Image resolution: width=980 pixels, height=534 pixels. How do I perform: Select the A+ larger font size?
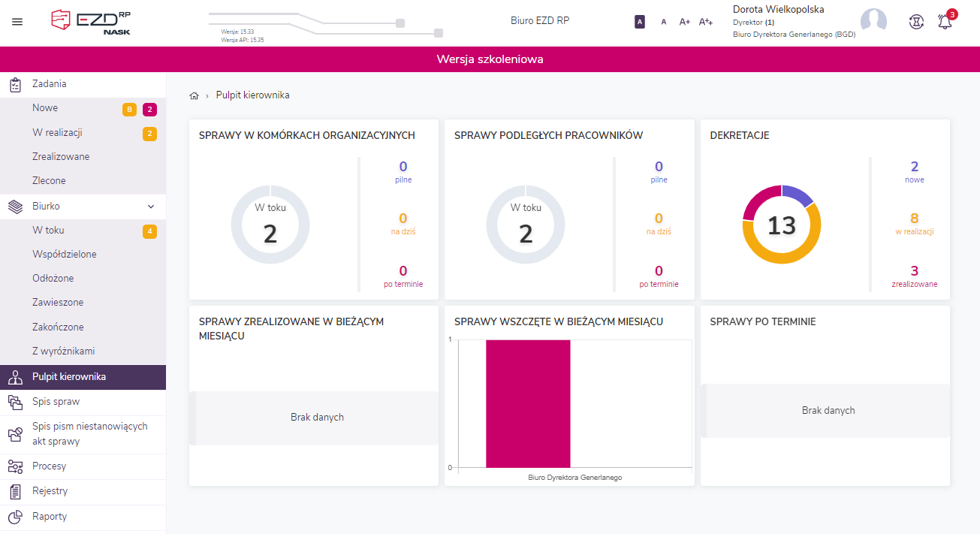[x=684, y=22]
